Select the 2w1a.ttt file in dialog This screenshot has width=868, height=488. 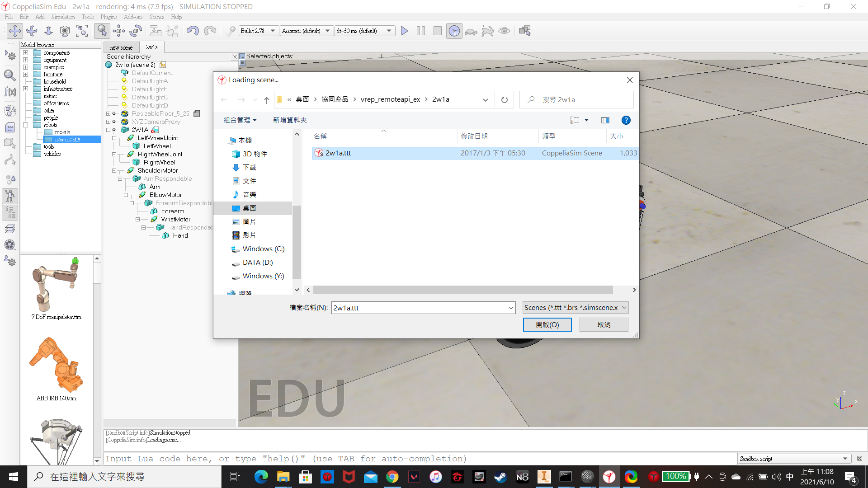[x=475, y=153]
